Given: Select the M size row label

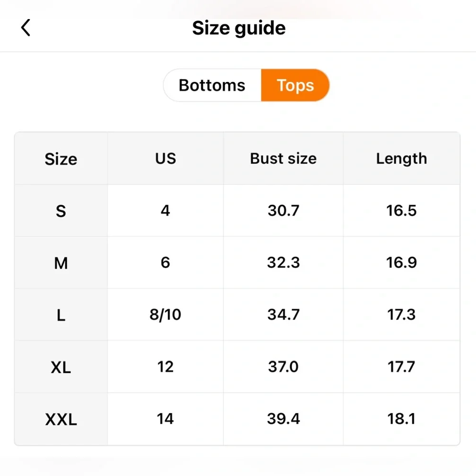Looking at the screenshot, I should coord(61,263).
